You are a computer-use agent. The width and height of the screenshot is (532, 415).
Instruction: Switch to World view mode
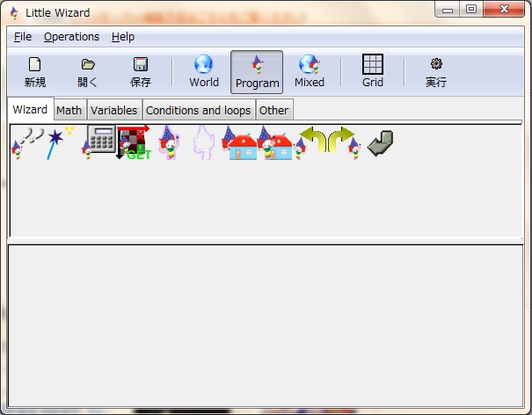204,71
